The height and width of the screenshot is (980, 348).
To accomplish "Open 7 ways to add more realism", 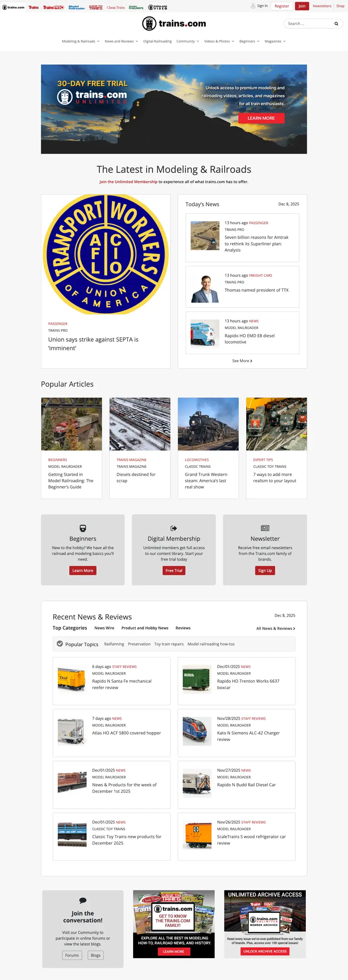I will tap(274, 478).
